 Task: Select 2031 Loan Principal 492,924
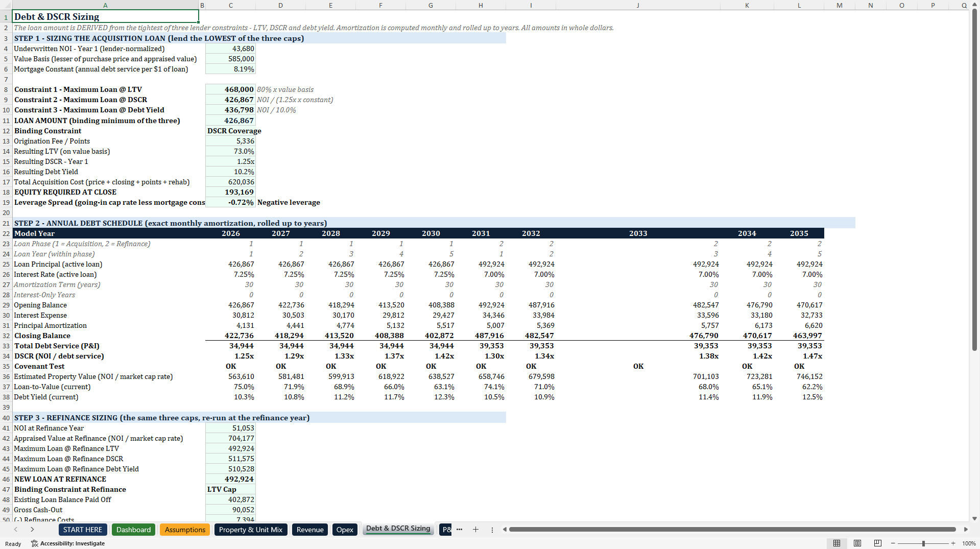pos(481,264)
